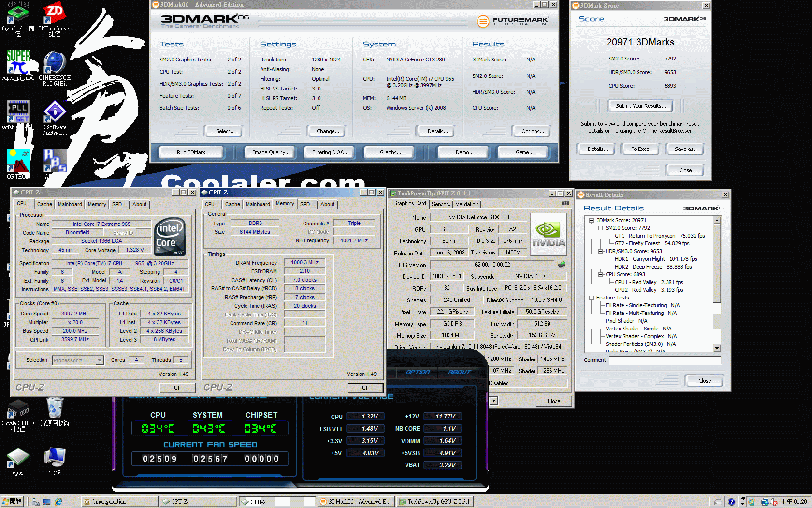Click the volume icon in system tray
The width and height of the screenshot is (812, 508).
pyautogui.click(x=774, y=502)
